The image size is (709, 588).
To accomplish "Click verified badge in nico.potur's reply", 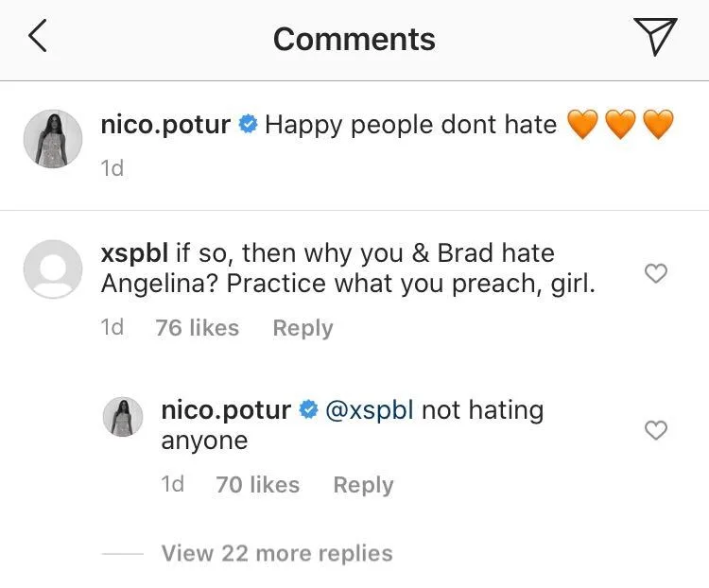I will pyautogui.click(x=308, y=410).
